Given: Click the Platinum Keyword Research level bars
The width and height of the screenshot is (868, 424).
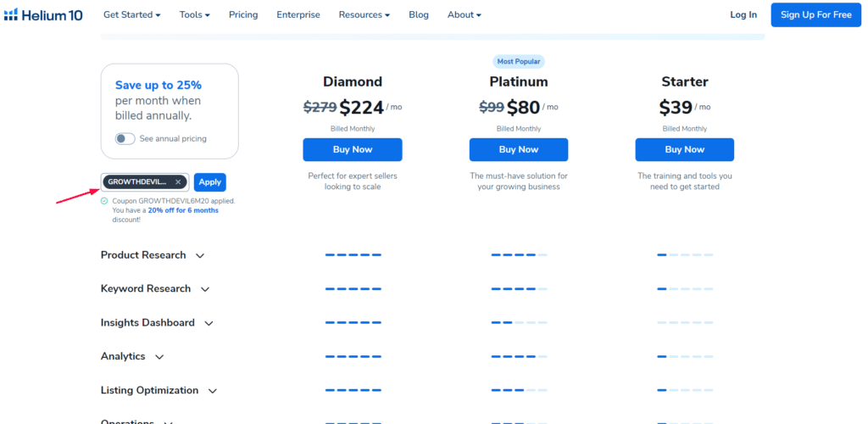Looking at the screenshot, I should (x=519, y=288).
